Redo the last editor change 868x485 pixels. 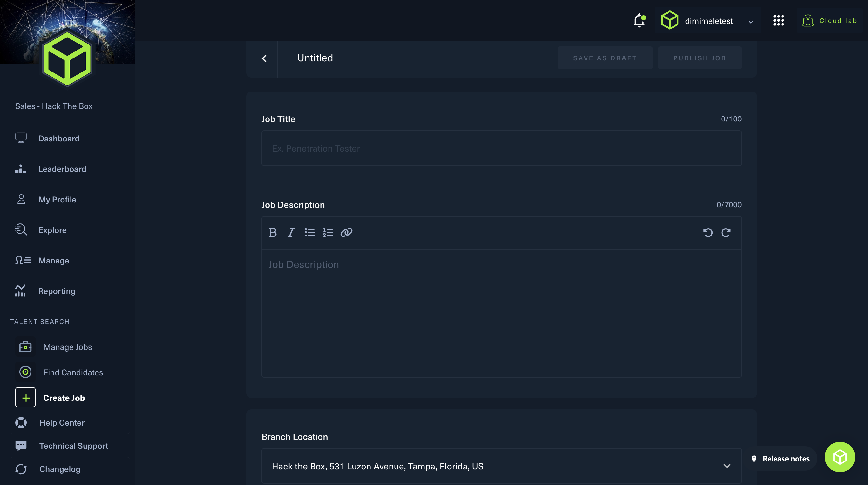[x=726, y=233]
